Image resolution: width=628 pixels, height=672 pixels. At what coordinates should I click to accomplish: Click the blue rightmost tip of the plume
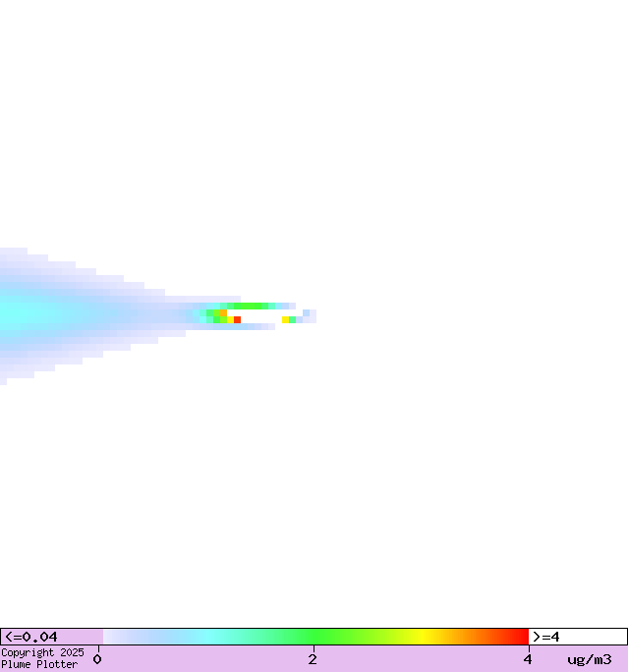[x=312, y=316]
